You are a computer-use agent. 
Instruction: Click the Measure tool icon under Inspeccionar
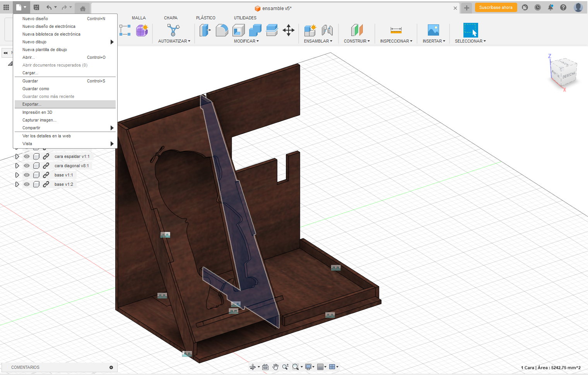click(x=396, y=30)
